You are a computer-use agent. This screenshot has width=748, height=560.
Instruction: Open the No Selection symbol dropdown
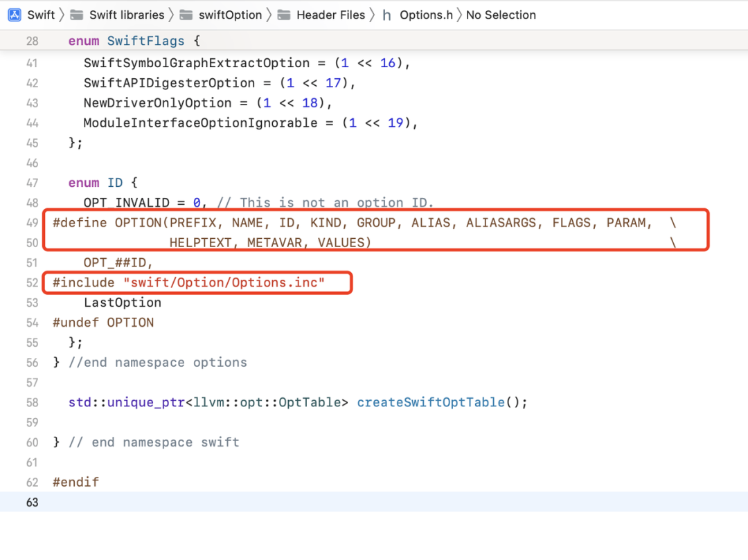[x=501, y=15]
